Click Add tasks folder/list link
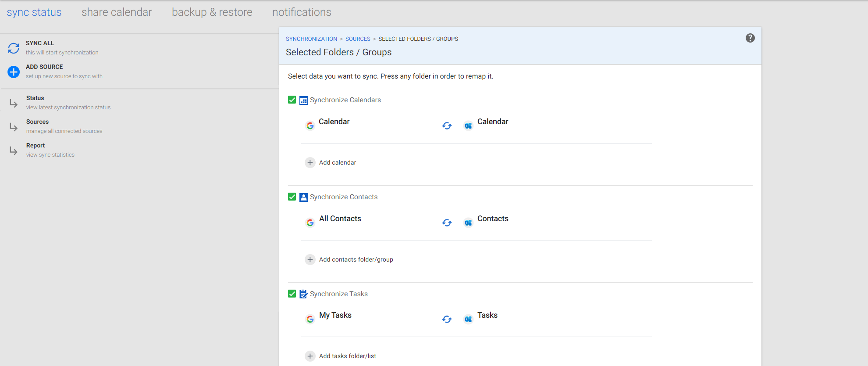The width and height of the screenshot is (868, 366). [x=348, y=356]
